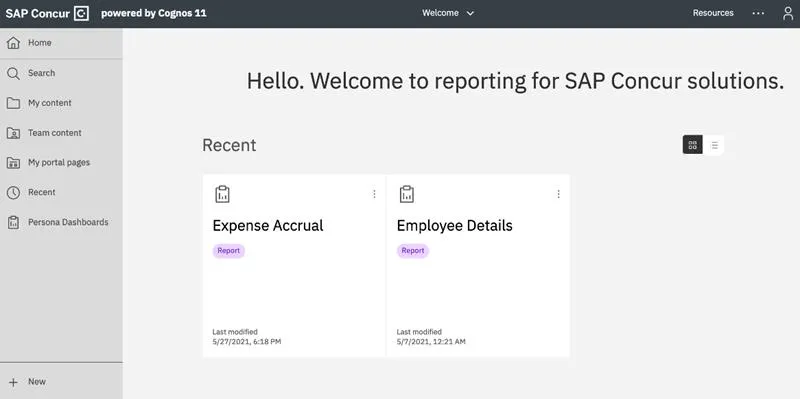Open Persona Dashboards in sidebar
Screen dimensions: 800x399
[61, 222]
